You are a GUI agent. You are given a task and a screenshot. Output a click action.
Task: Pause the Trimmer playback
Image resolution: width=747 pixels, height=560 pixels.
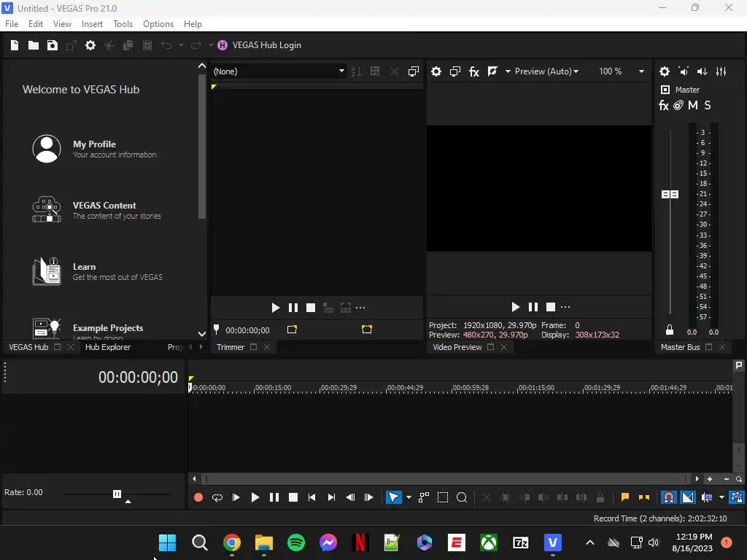pos(293,308)
